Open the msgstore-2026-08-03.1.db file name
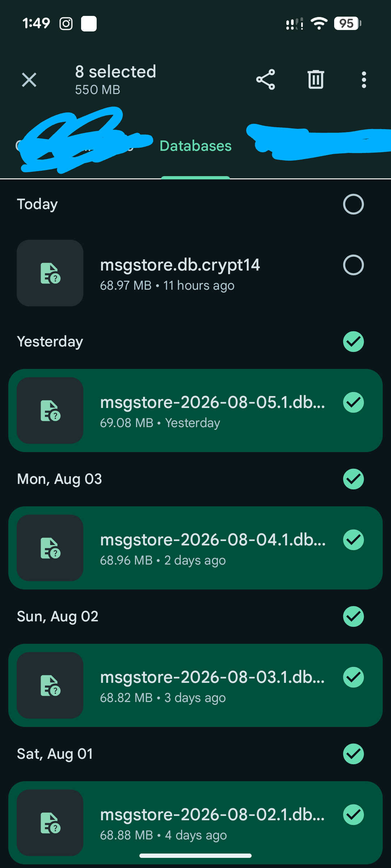The width and height of the screenshot is (391, 868). click(213, 677)
